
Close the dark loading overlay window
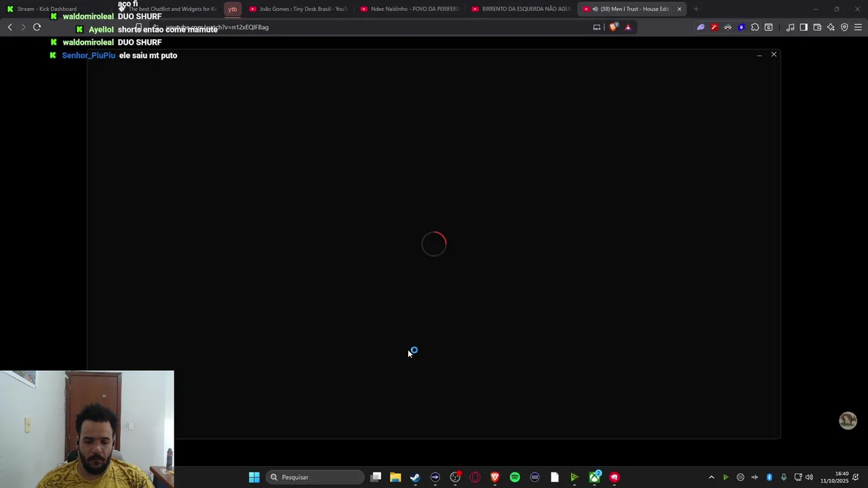[774, 54]
